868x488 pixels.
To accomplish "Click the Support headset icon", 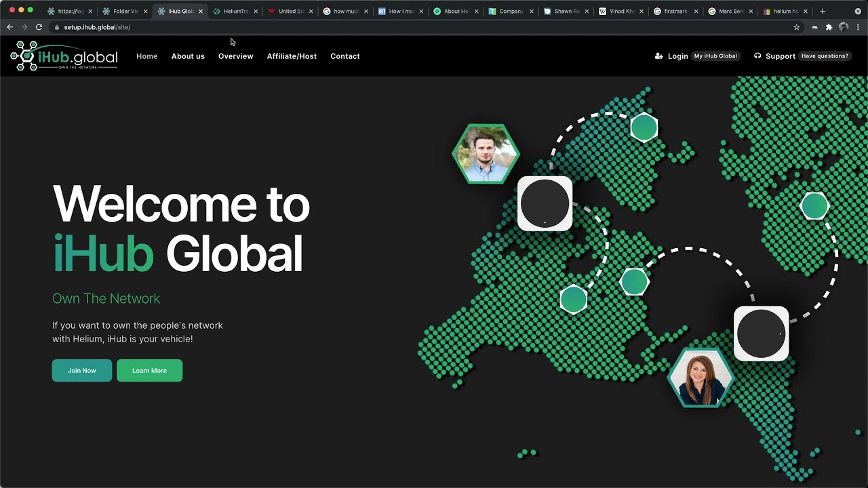I will 757,56.
